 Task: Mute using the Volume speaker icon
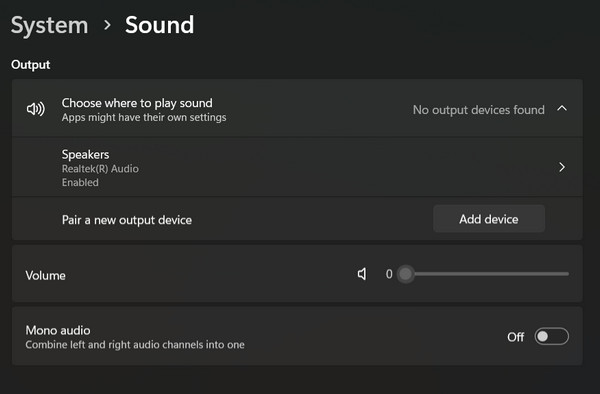point(362,274)
